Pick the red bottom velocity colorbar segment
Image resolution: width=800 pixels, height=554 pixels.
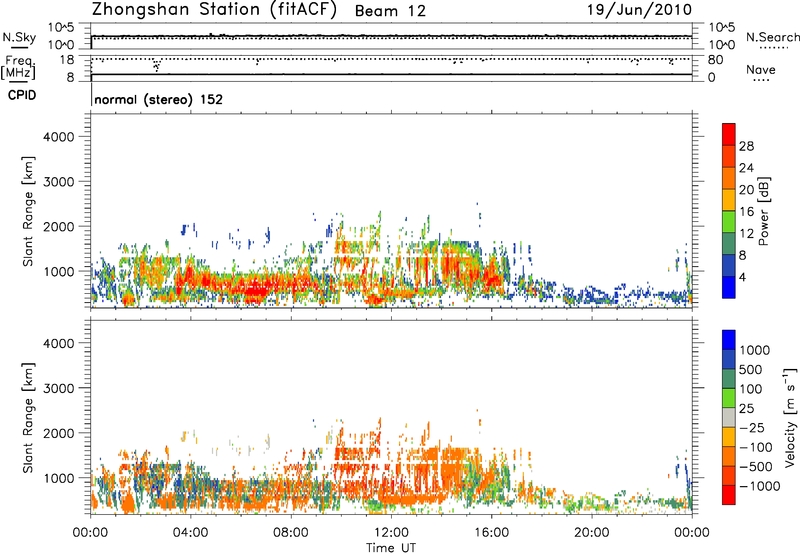click(x=729, y=495)
